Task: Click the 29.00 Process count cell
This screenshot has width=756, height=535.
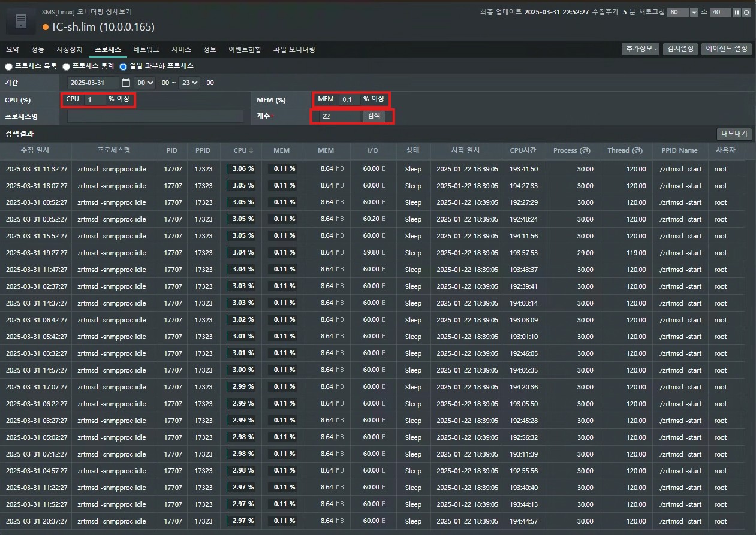Action: tap(585, 253)
